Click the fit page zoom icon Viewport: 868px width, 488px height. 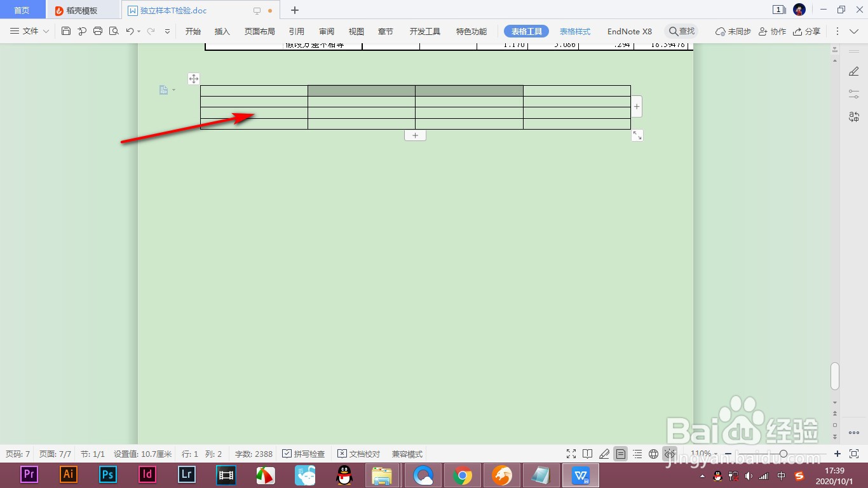click(855, 454)
